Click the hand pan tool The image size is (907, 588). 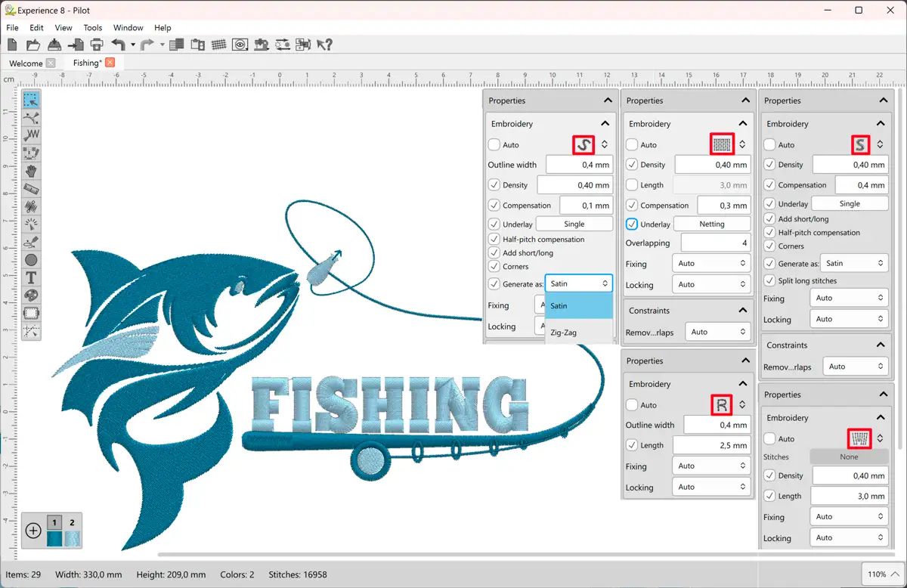[x=31, y=171]
